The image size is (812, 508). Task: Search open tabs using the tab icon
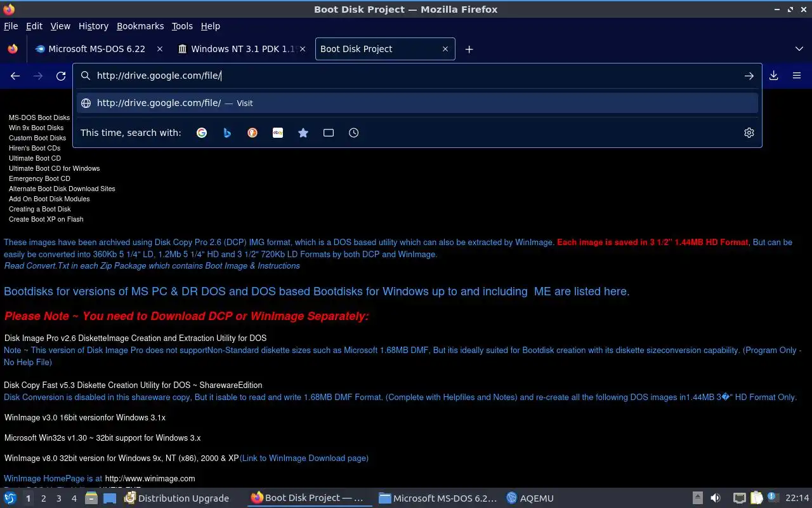(x=329, y=133)
